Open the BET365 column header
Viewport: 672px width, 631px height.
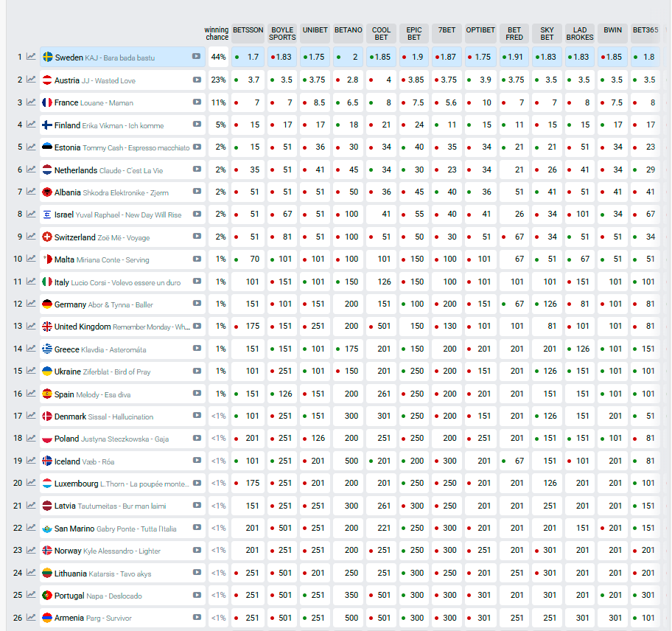tap(645, 33)
